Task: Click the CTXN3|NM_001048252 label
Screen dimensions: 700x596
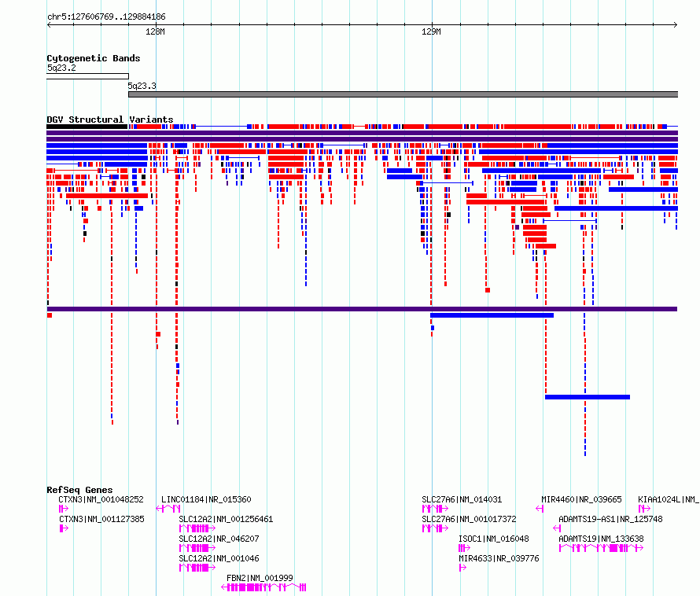Action: click(x=101, y=499)
